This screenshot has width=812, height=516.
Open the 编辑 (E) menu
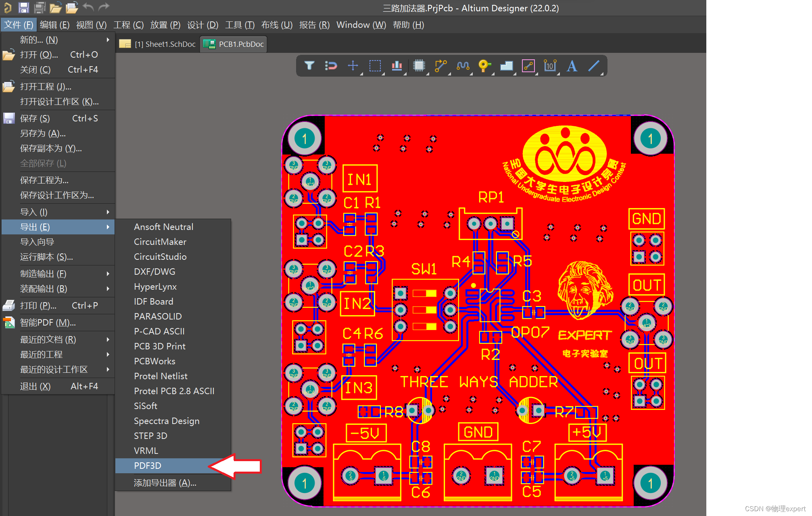click(x=54, y=25)
